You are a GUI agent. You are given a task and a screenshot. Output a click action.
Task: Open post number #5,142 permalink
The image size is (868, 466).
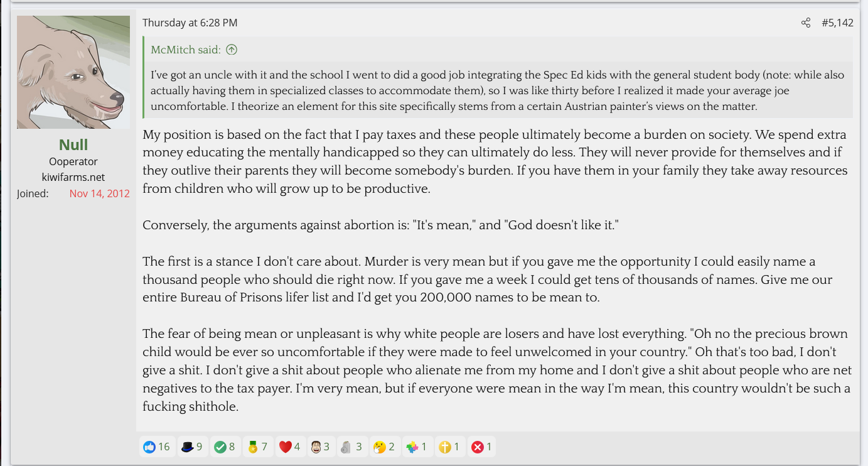point(837,23)
